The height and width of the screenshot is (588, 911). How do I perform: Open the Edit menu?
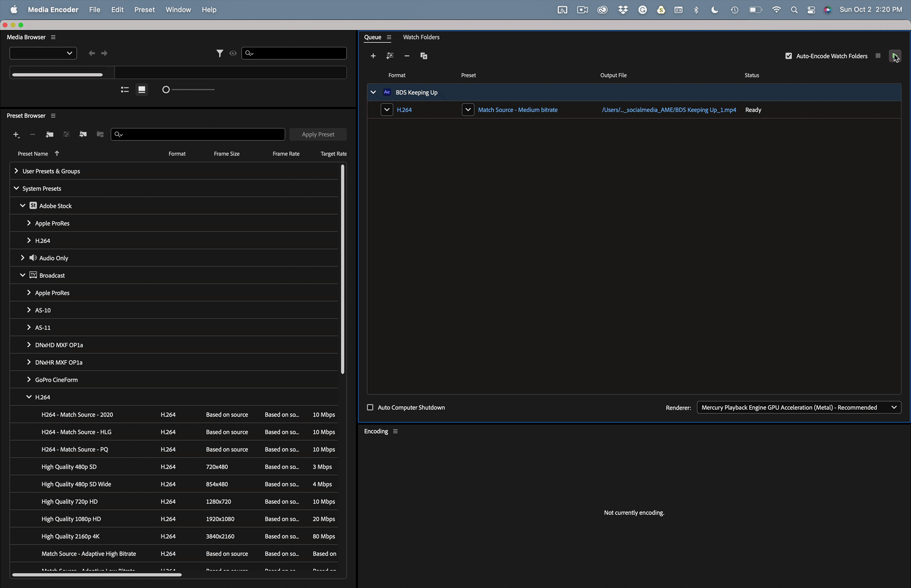[118, 10]
